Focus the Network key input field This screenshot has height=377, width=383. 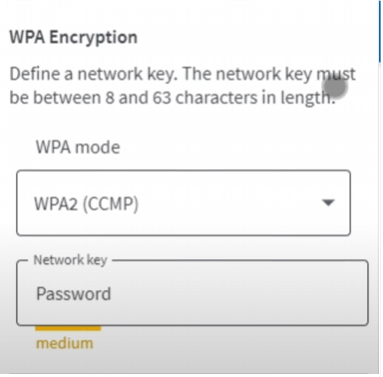192,293
